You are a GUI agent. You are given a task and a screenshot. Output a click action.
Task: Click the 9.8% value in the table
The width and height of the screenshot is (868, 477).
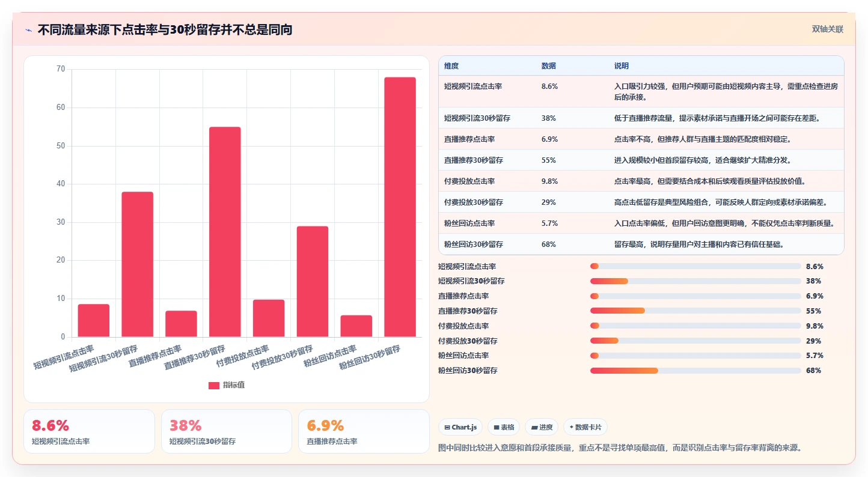[549, 181]
